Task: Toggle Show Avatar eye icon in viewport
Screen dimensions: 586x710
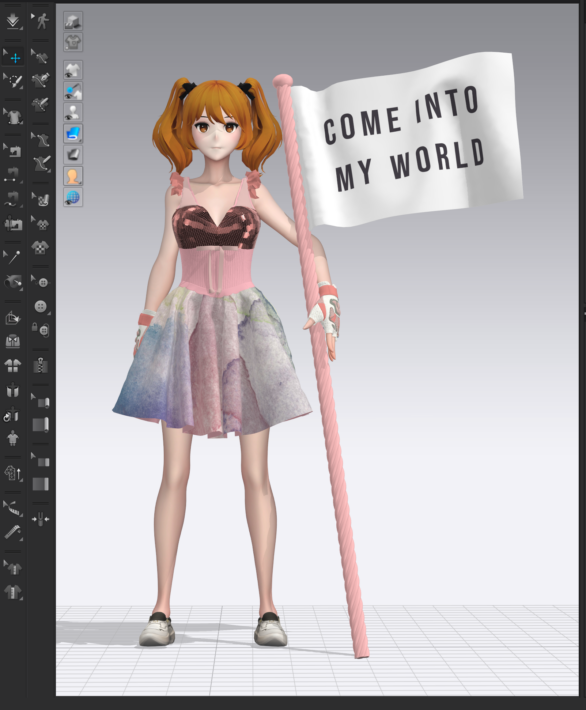Action: coord(73,113)
